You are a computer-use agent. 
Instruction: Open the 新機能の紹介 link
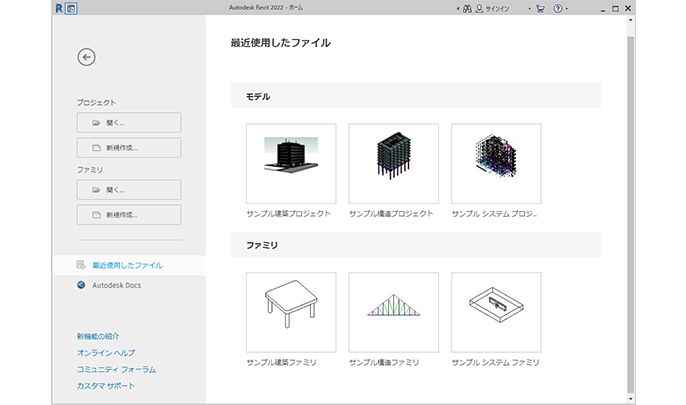[98, 336]
